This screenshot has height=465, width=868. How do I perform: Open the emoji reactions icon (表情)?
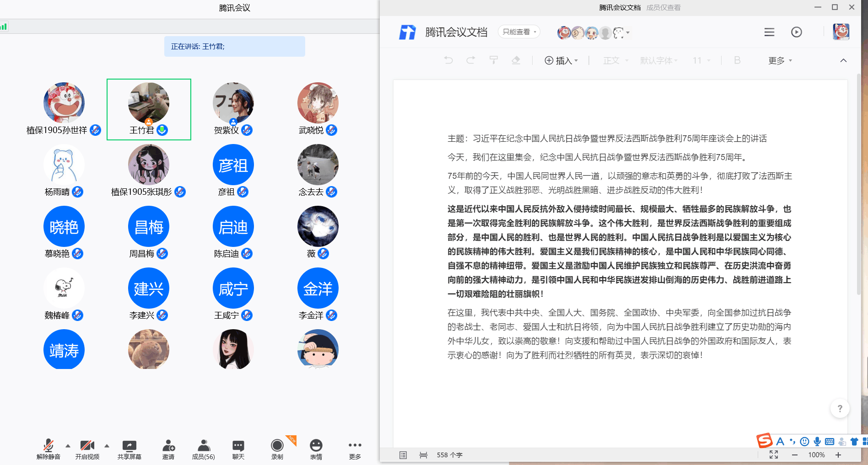(x=316, y=447)
